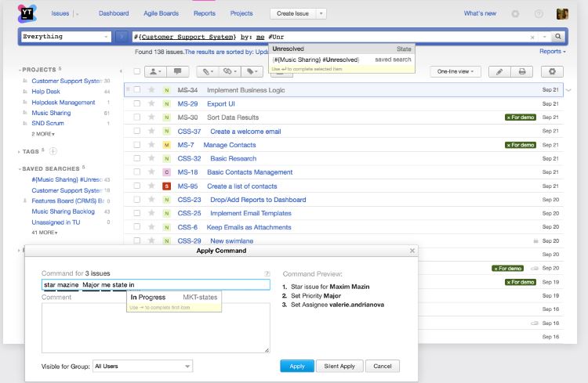Open the user avatar menu
Image resolution: width=588 pixels, height=383 pixels.
pyautogui.click(x=562, y=14)
